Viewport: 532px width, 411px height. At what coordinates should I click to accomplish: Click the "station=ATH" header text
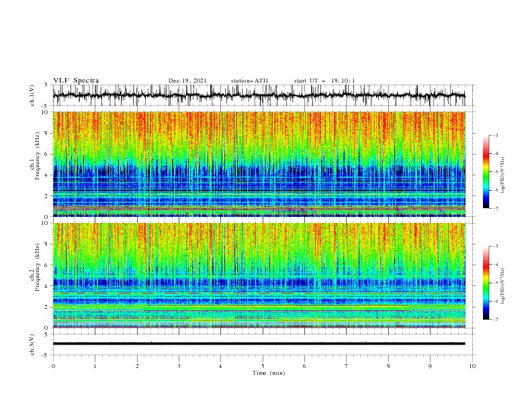click(x=249, y=81)
